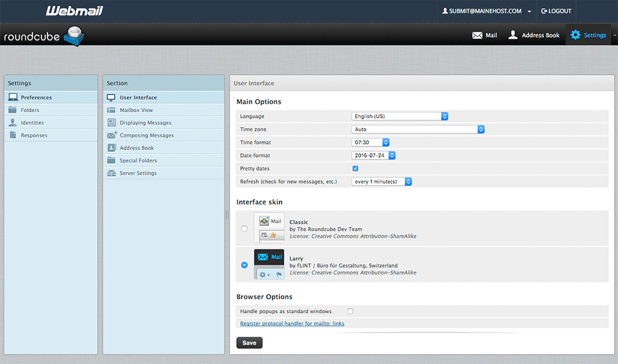Select the Classic skin radio button
The image size is (618, 364).
point(245,229)
